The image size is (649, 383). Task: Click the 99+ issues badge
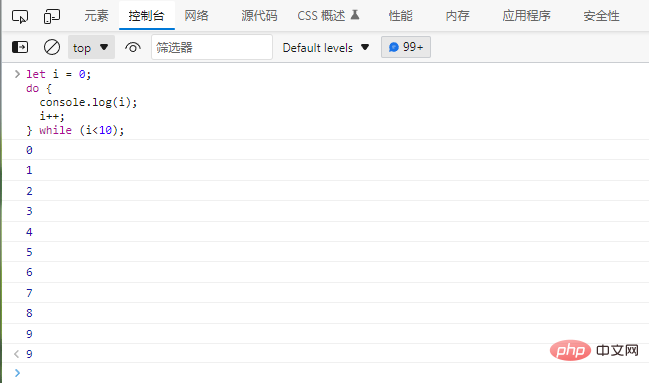pos(406,47)
